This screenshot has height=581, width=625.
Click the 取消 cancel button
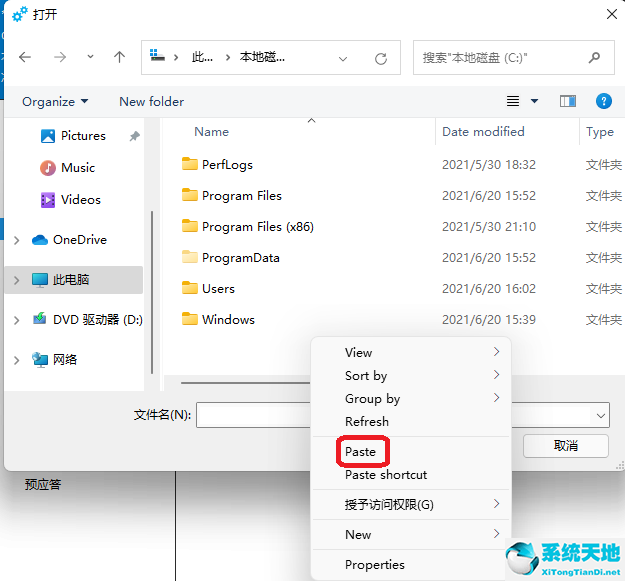click(565, 446)
